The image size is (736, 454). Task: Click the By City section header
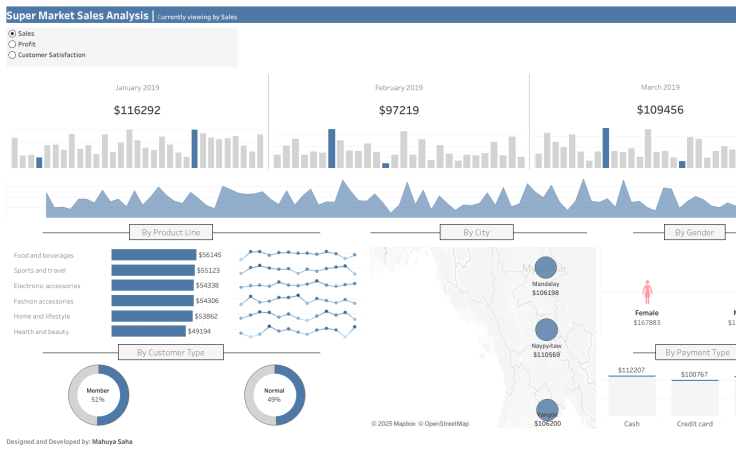coord(476,233)
